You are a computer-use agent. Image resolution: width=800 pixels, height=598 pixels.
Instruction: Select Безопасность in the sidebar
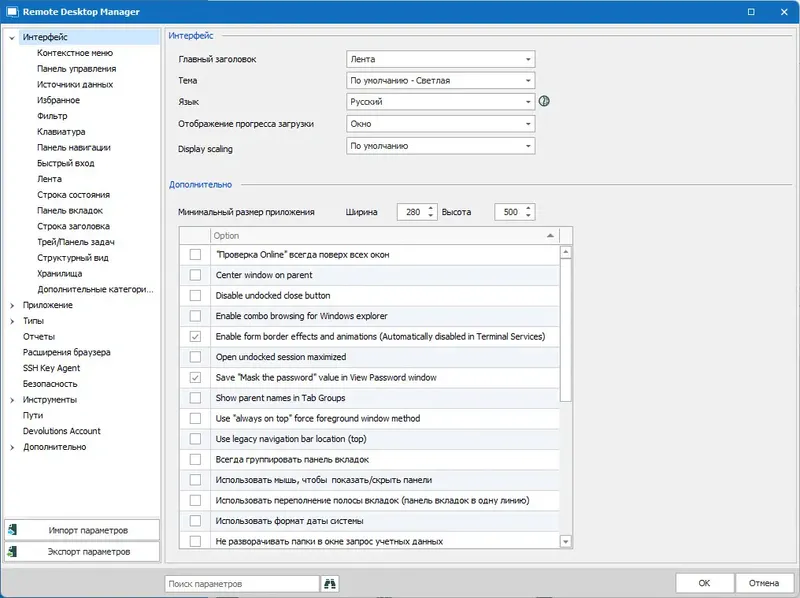[52, 383]
